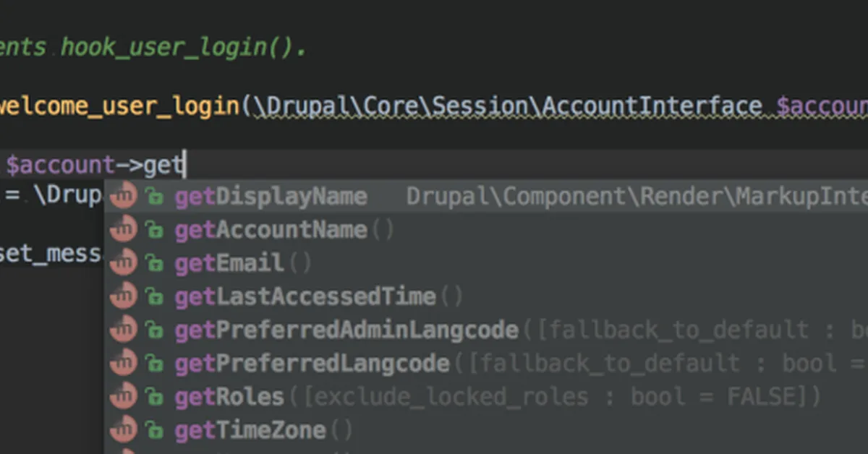The image size is (868, 454).
Task: Choose getDisplayName from the autocomplete list
Action: [x=271, y=195]
